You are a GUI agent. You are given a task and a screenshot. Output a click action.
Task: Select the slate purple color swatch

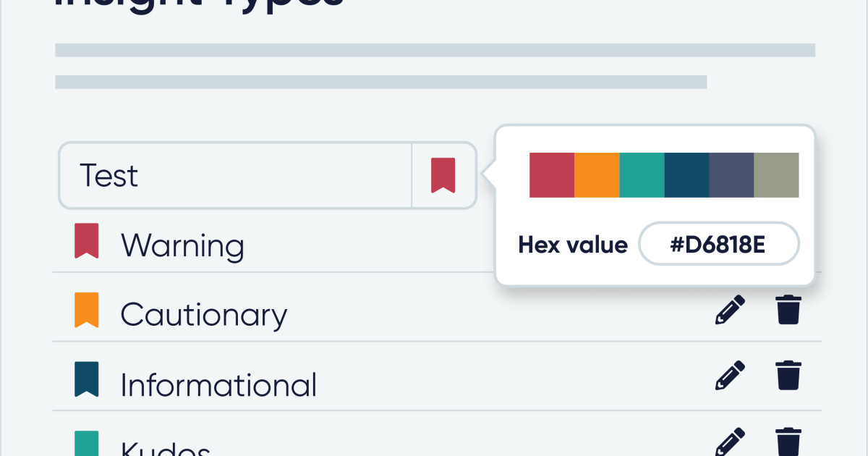(731, 175)
